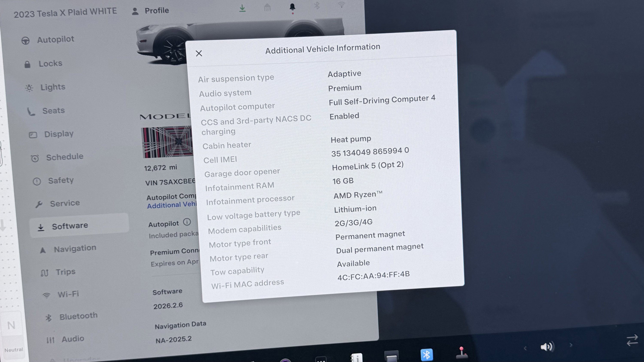Screen dimensions: 644x362
Task: Tap the swap arrows icon at bottom right
Action: pyautogui.click(x=632, y=340)
